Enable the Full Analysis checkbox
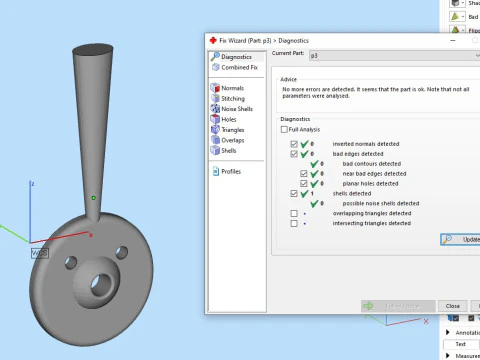This screenshot has width=480, height=360. click(x=284, y=129)
